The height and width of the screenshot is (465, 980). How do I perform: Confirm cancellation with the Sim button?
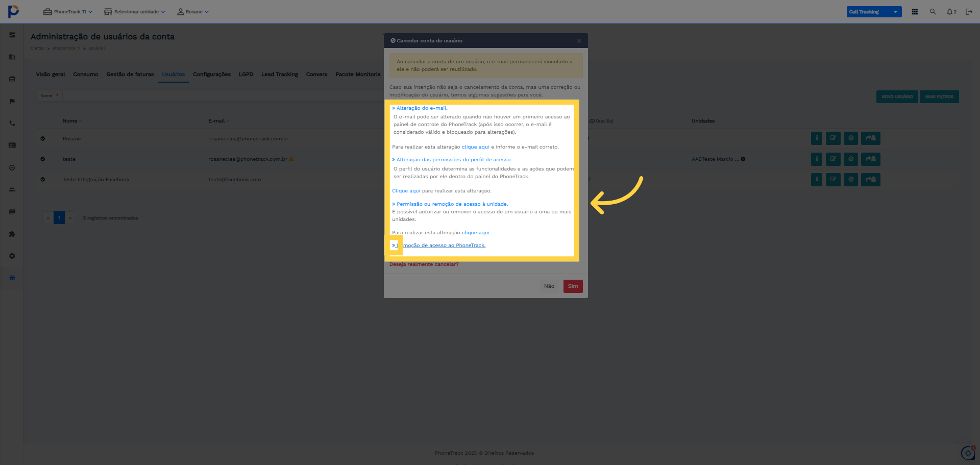[573, 286]
